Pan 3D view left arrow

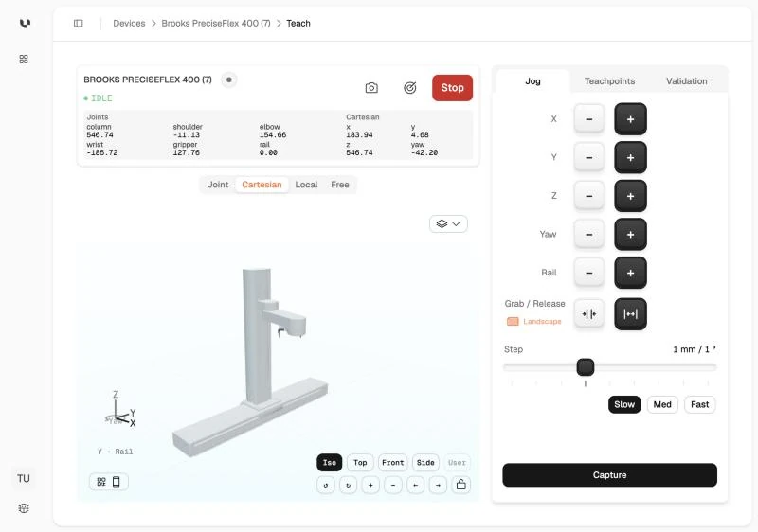pyautogui.click(x=416, y=485)
